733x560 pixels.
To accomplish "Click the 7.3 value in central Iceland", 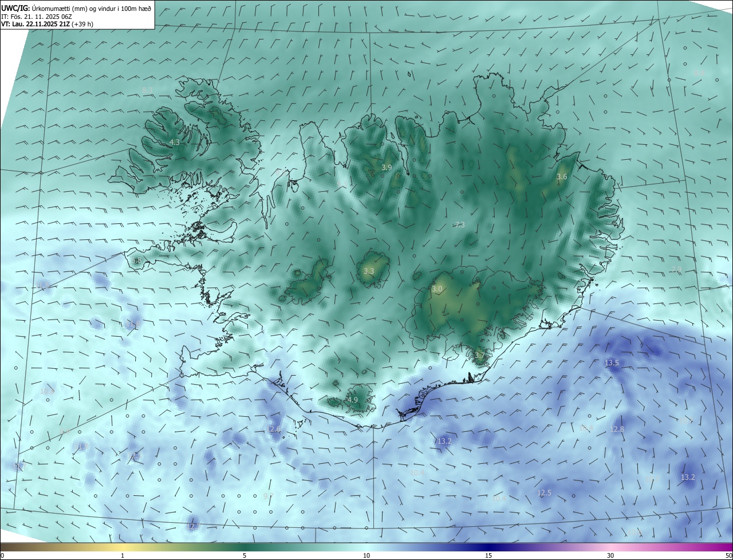I will click(x=459, y=225).
